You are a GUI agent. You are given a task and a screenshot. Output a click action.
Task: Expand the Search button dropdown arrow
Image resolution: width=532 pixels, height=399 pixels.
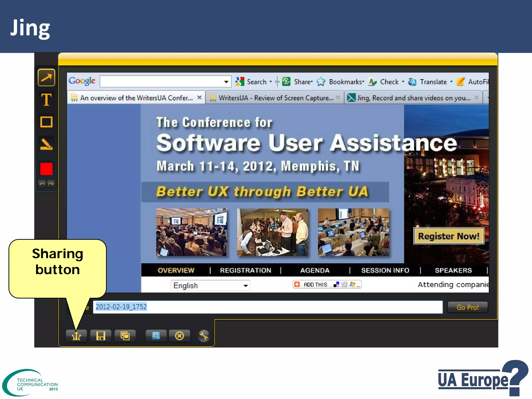[x=271, y=82]
